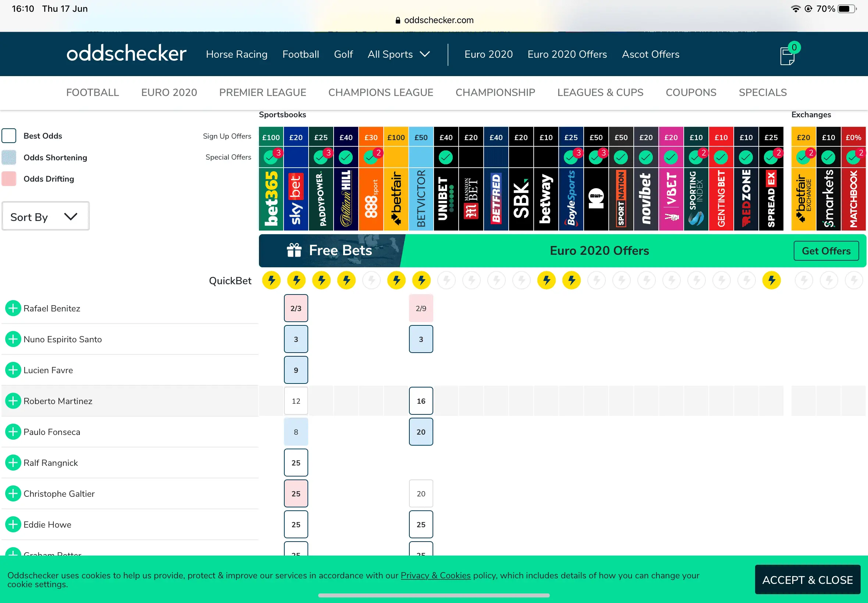Expand Roberto Martinez row
This screenshot has width=868, height=603.
click(x=13, y=401)
